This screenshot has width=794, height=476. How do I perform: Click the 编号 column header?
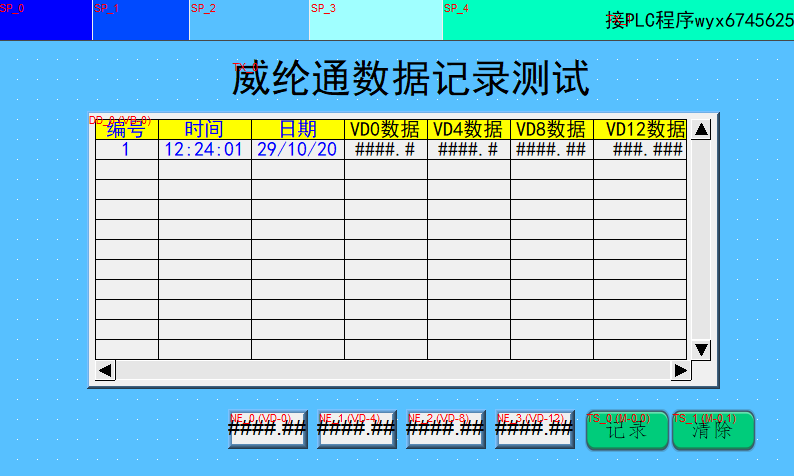126,129
